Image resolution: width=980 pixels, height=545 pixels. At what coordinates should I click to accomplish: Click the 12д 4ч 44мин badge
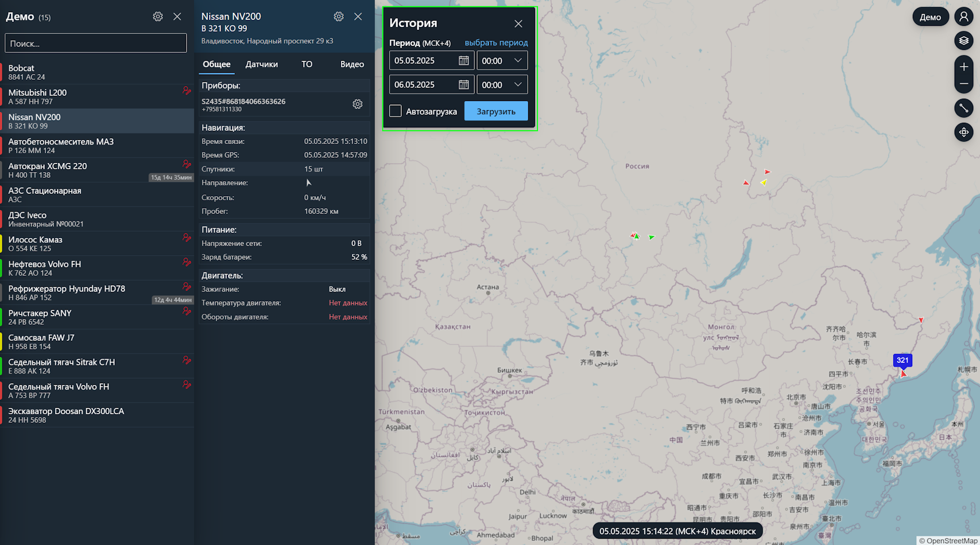[x=172, y=300]
